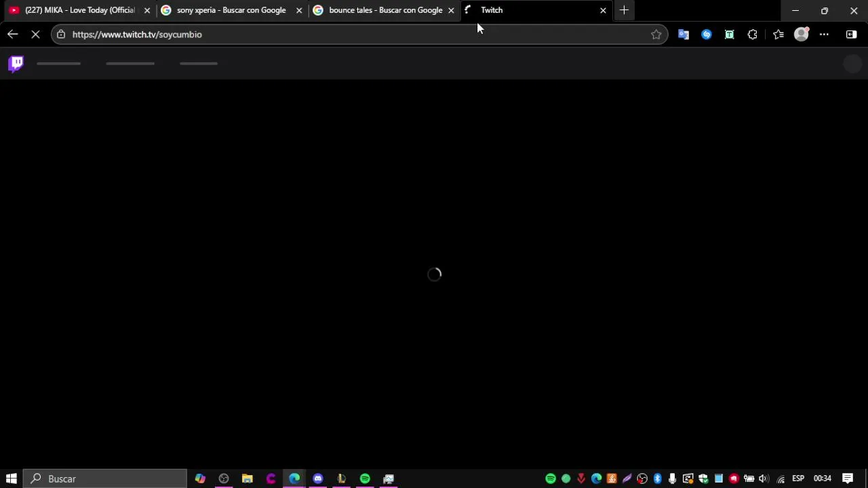
Task: Open a new browser tab
Action: coord(624,10)
